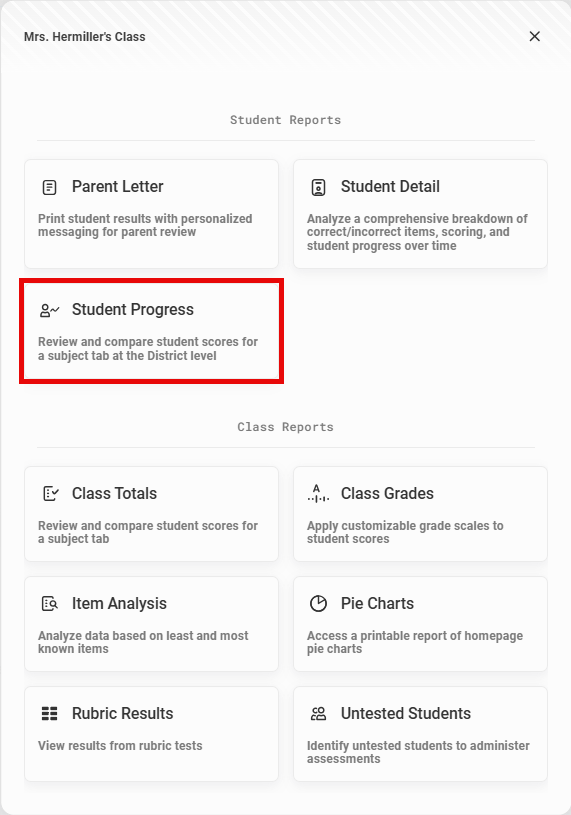Click the Item Analysis magnifier icon

point(50,603)
